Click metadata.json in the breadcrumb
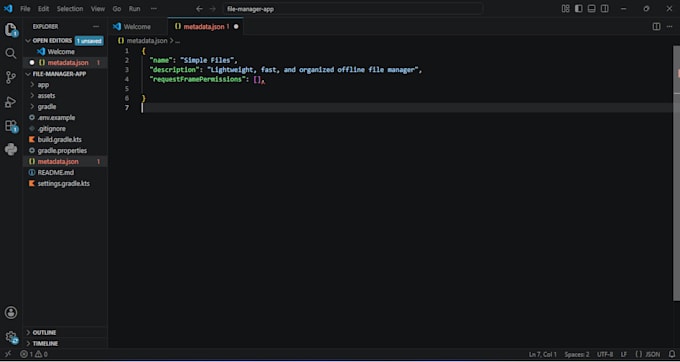 pos(146,41)
